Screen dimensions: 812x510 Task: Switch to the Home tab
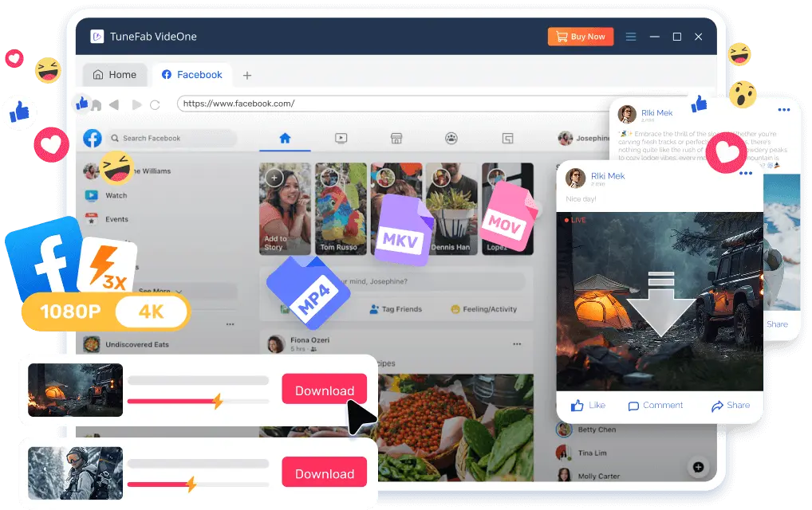point(114,75)
